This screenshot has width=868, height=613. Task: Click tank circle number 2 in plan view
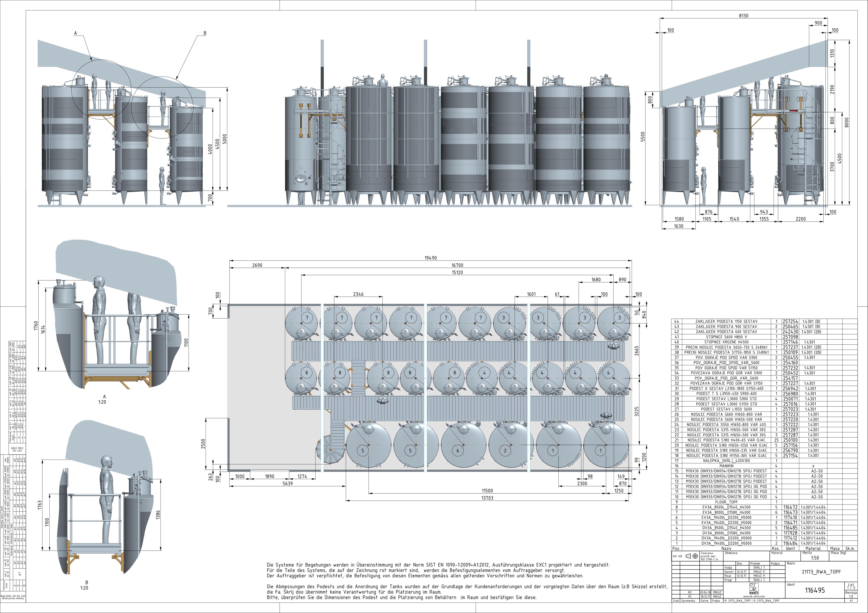(505, 450)
